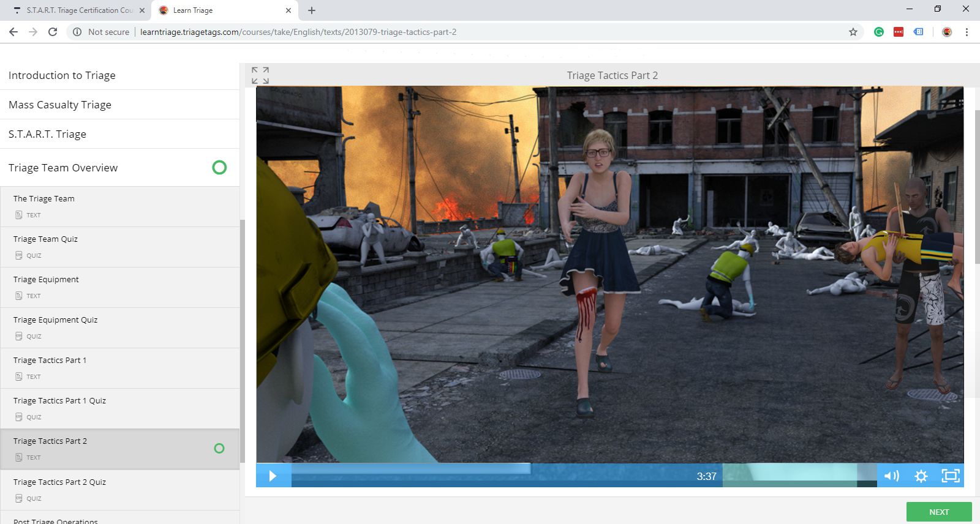Close the S.T.A.R.T. Triage Certification tab
This screenshot has height=524, width=980.
[x=142, y=10]
